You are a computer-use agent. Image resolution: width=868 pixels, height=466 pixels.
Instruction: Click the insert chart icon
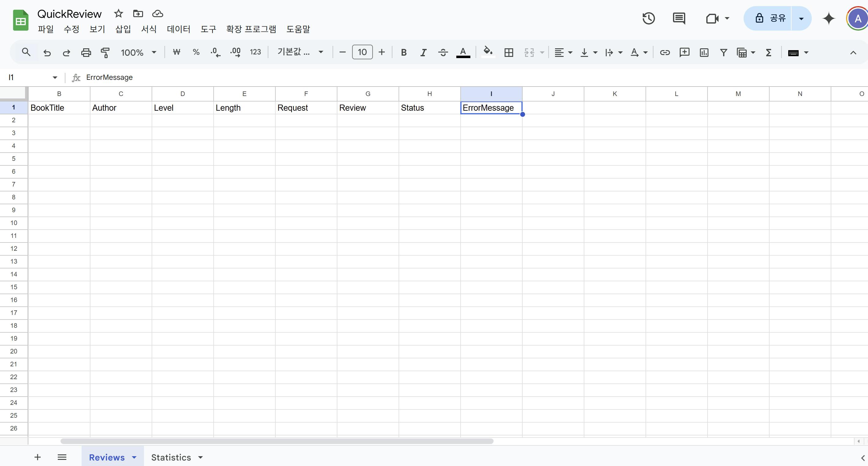(704, 52)
